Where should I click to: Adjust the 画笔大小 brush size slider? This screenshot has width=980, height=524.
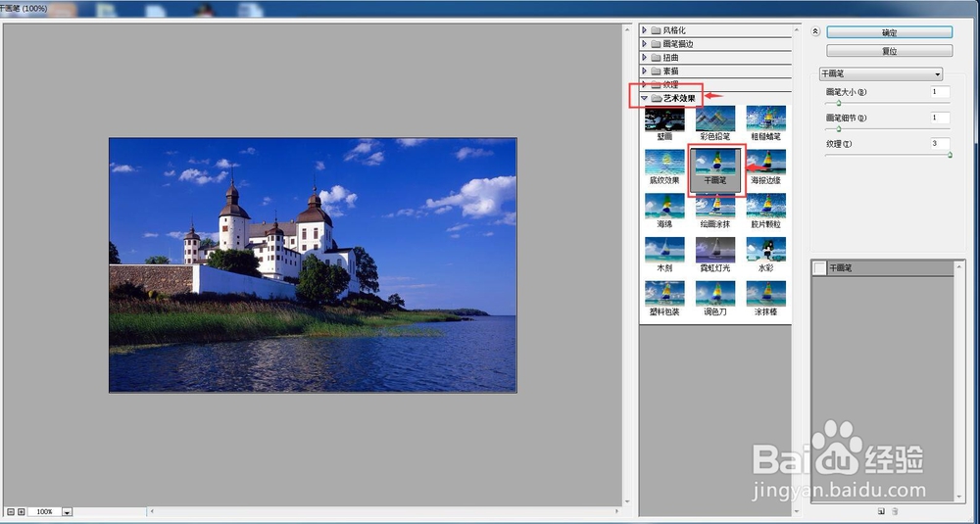pos(838,103)
